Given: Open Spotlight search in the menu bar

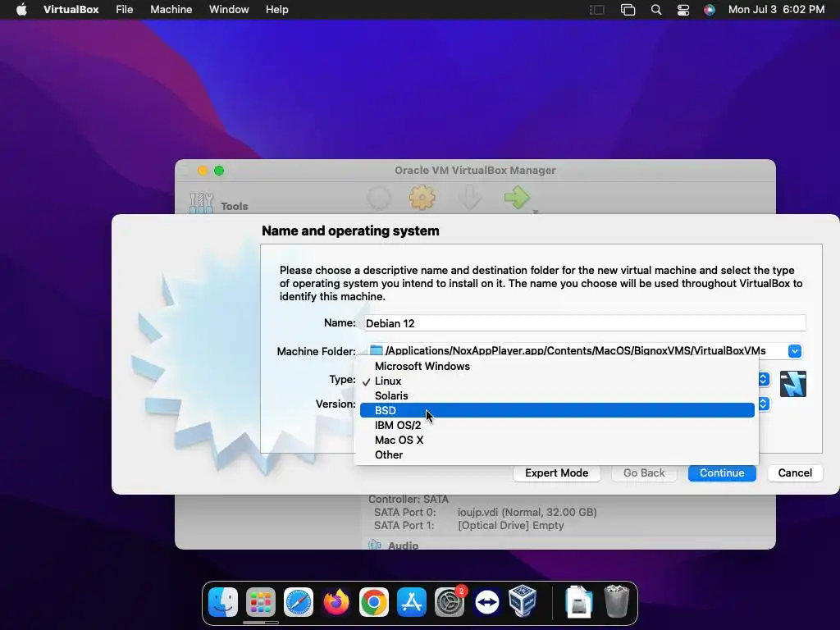Looking at the screenshot, I should pyautogui.click(x=655, y=10).
